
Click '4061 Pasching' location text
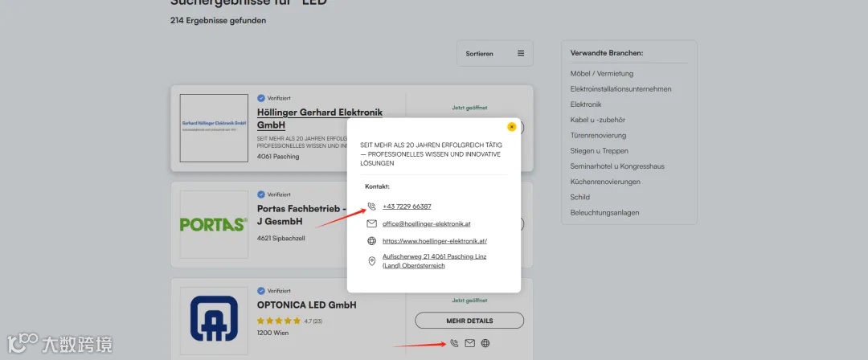coord(278,157)
